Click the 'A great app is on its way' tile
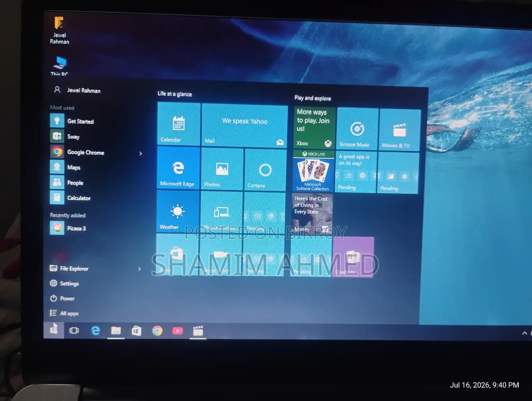Viewport: 532px width, 401px height. [356, 172]
